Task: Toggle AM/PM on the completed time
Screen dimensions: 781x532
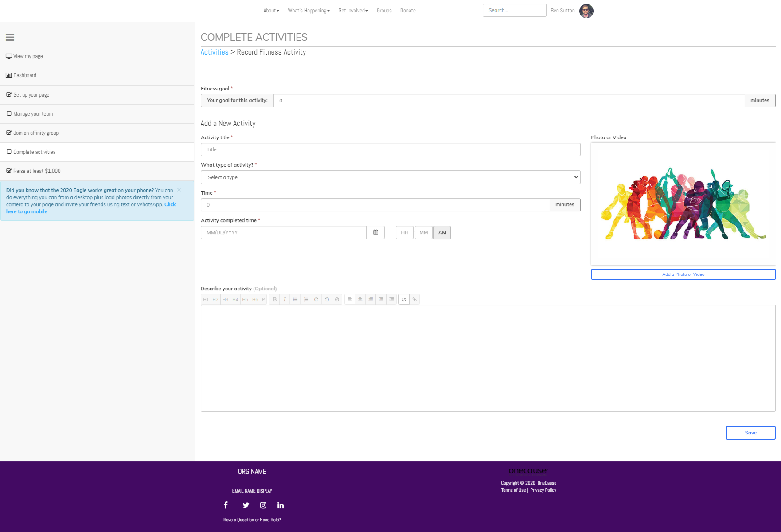Action: click(x=442, y=232)
